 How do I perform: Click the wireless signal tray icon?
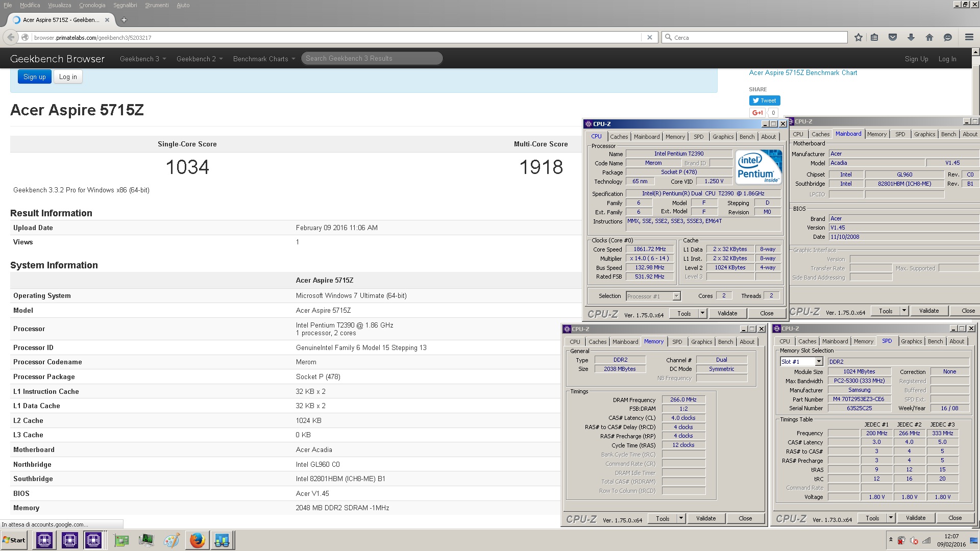[x=926, y=540]
